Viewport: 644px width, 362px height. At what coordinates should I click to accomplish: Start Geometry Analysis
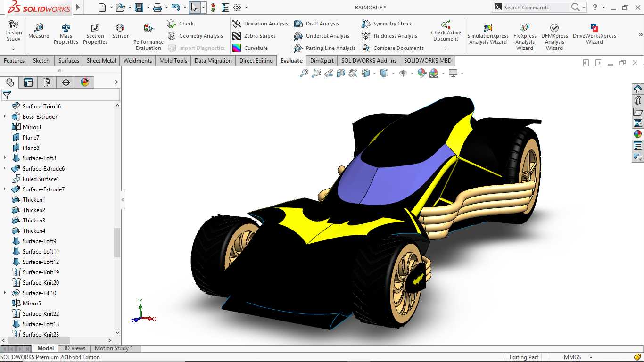tap(195, 36)
